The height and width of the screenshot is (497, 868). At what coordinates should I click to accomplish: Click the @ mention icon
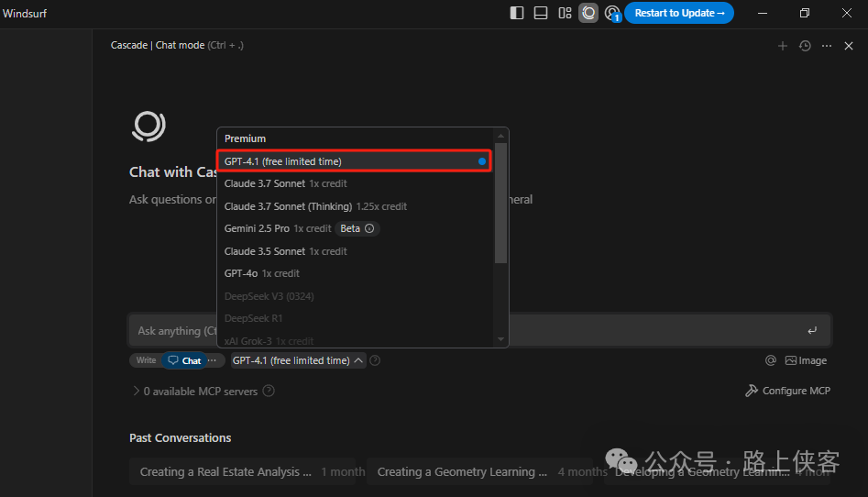click(771, 360)
